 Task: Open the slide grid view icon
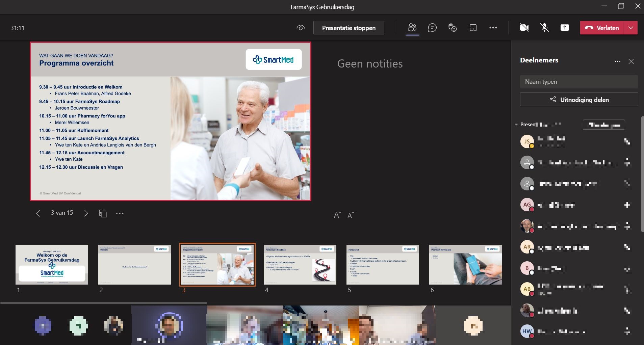coord(103,213)
